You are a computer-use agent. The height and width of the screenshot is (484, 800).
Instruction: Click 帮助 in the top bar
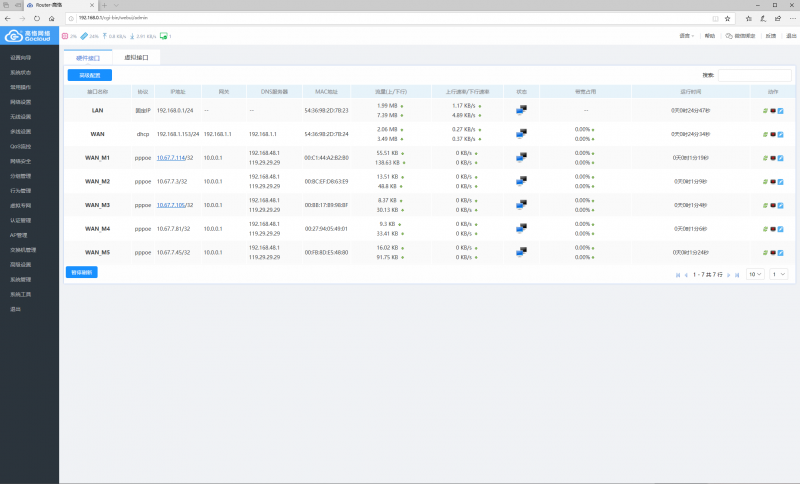(710, 36)
